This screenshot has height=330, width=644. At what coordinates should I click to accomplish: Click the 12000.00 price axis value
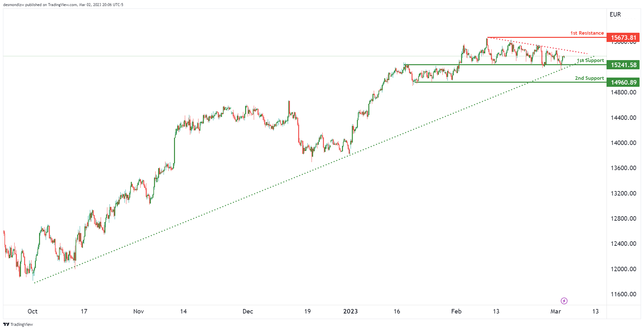click(623, 269)
